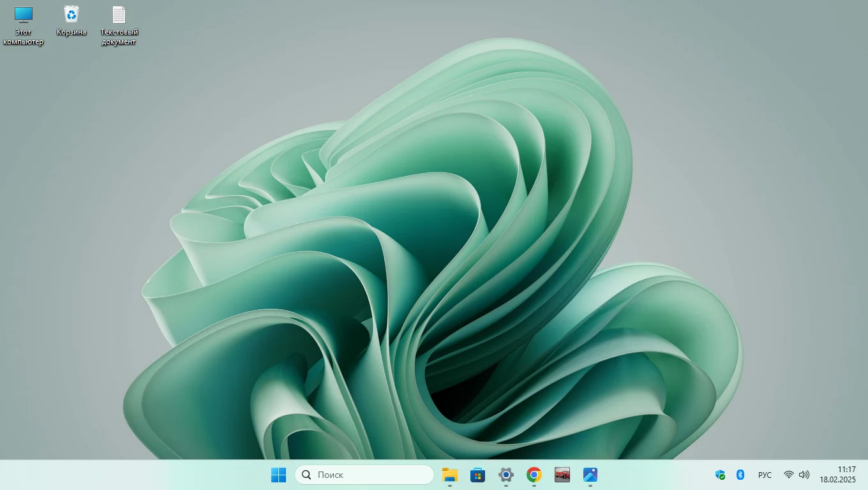868x490 pixels.
Task: Open File Explorer from the taskbar
Action: pyautogui.click(x=450, y=475)
